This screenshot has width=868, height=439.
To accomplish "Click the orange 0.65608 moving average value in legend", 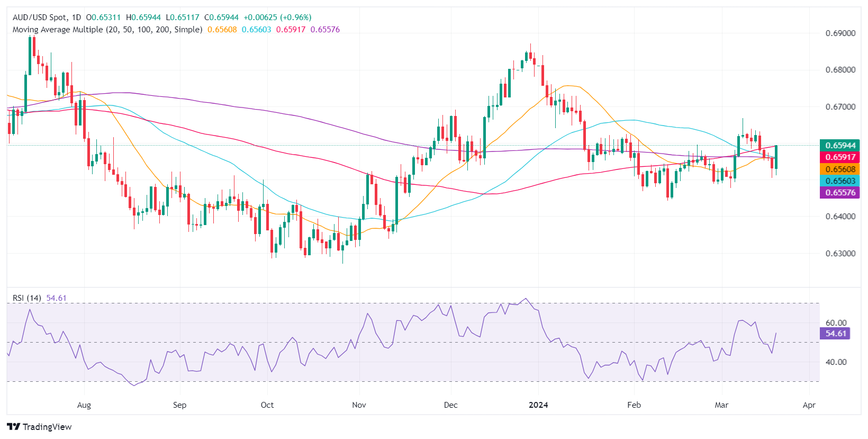I will coord(222,30).
